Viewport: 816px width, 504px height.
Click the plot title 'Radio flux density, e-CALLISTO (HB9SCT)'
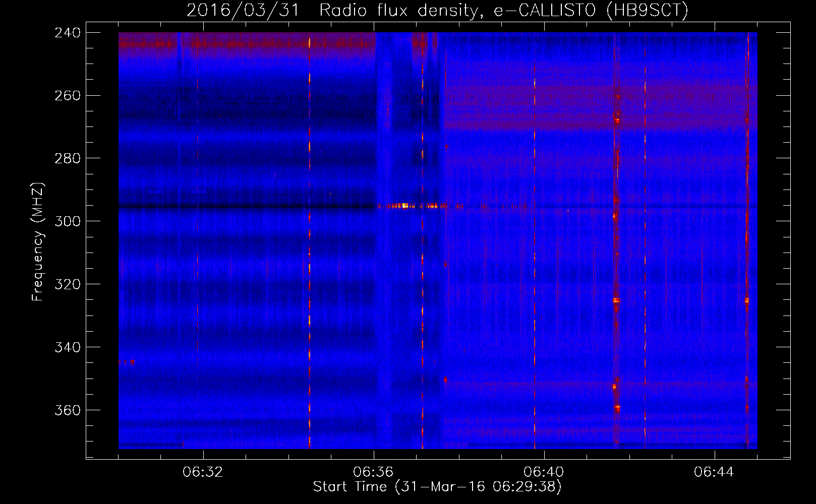point(504,10)
